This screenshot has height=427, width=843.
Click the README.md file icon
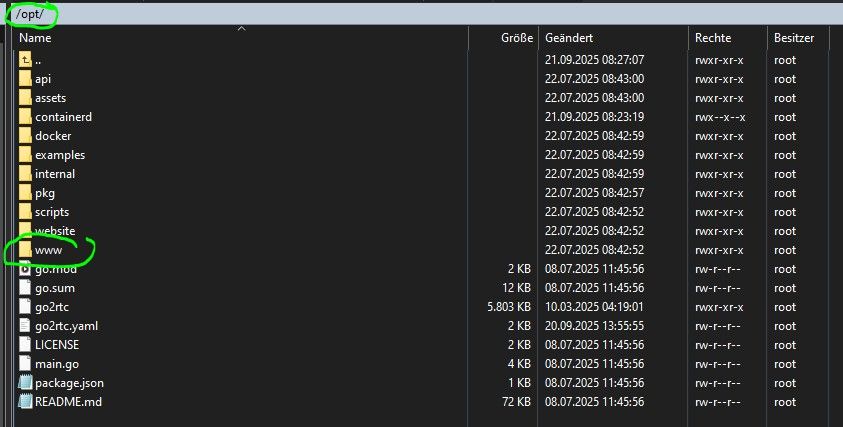[x=25, y=402]
